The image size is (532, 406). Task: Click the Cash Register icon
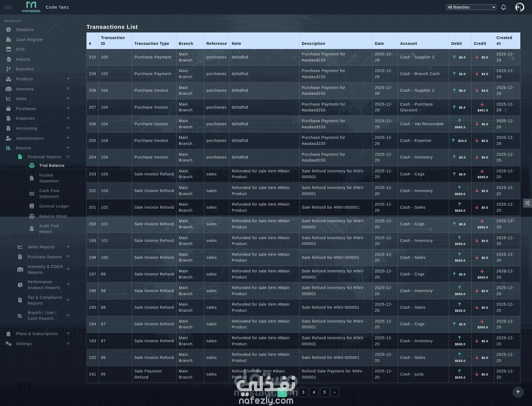tap(9, 40)
